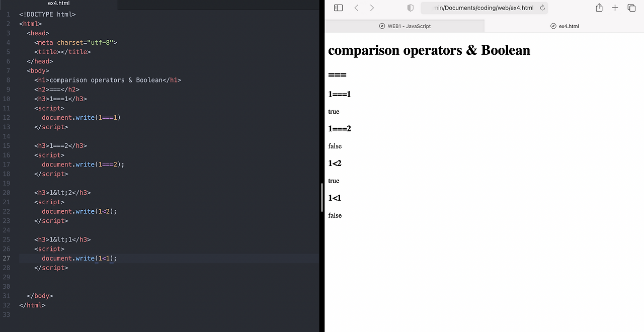The image size is (644, 332).
Task: Select the ex4.html editor tab
Action: (x=59, y=4)
